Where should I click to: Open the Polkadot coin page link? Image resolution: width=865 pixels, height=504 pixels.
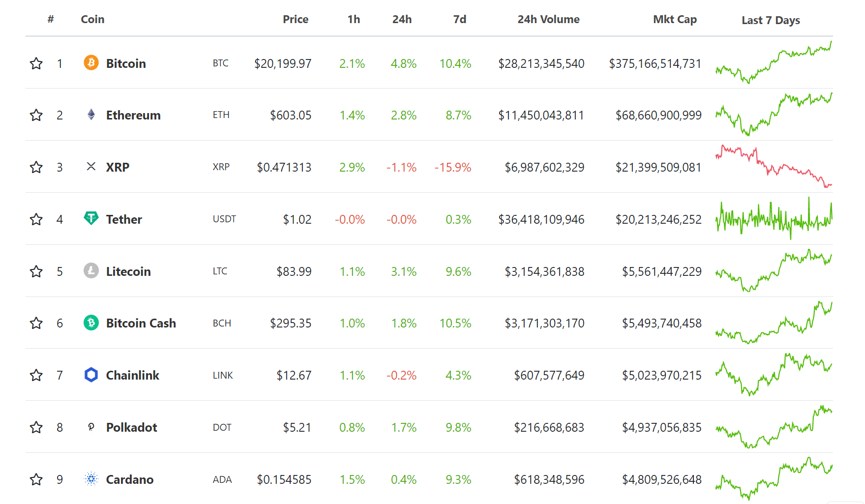click(132, 427)
